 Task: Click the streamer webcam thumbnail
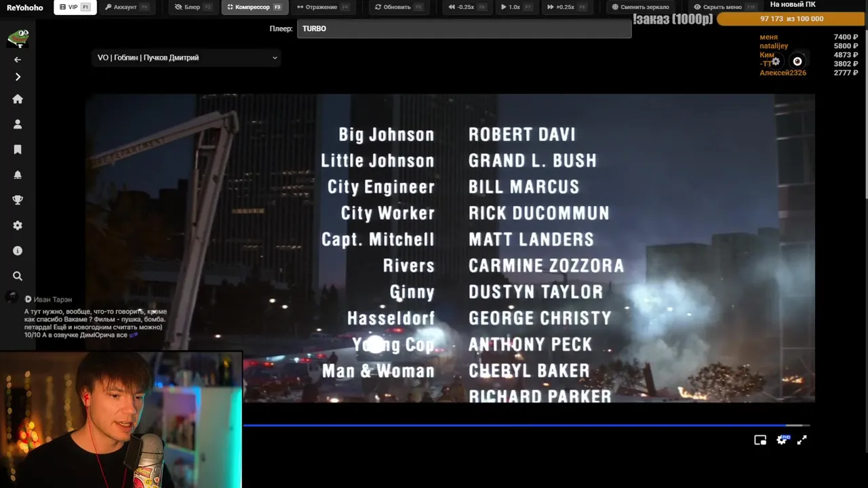pyautogui.click(x=121, y=419)
